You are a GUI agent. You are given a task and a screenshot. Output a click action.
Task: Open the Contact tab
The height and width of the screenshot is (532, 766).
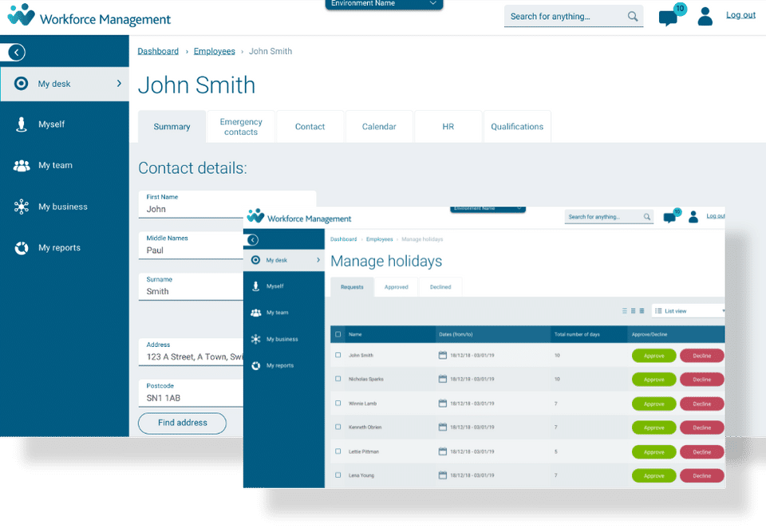click(x=310, y=127)
